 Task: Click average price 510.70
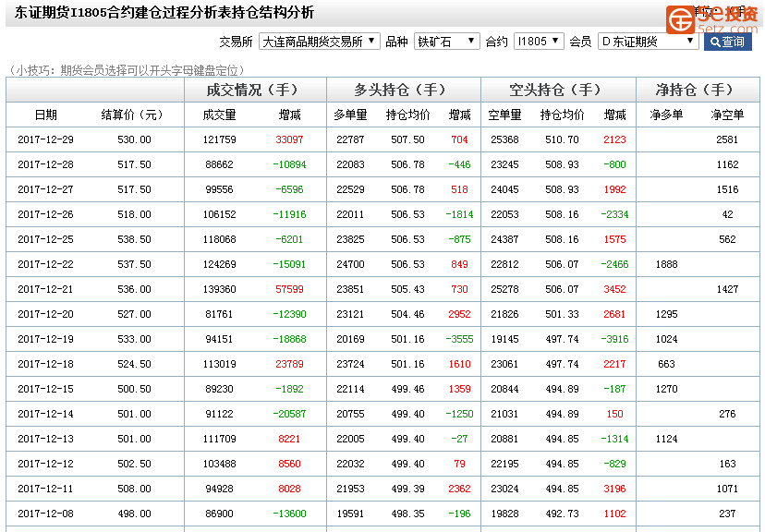tap(562, 140)
